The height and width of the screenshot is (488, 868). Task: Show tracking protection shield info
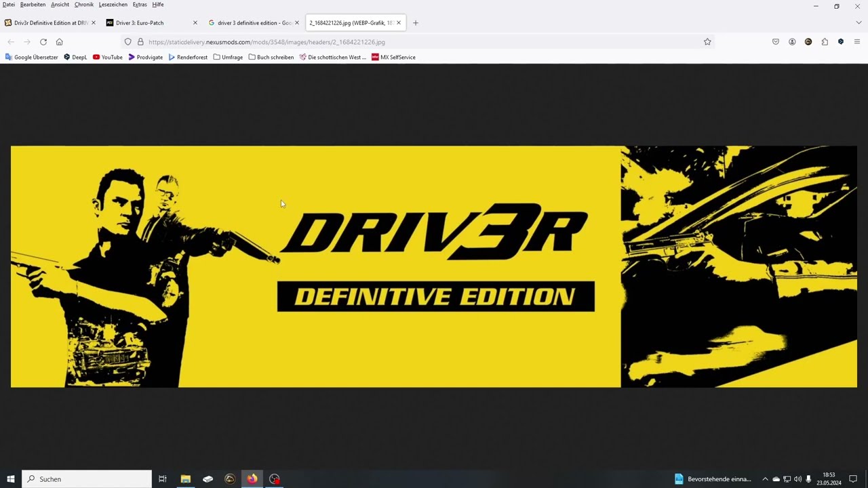(127, 42)
